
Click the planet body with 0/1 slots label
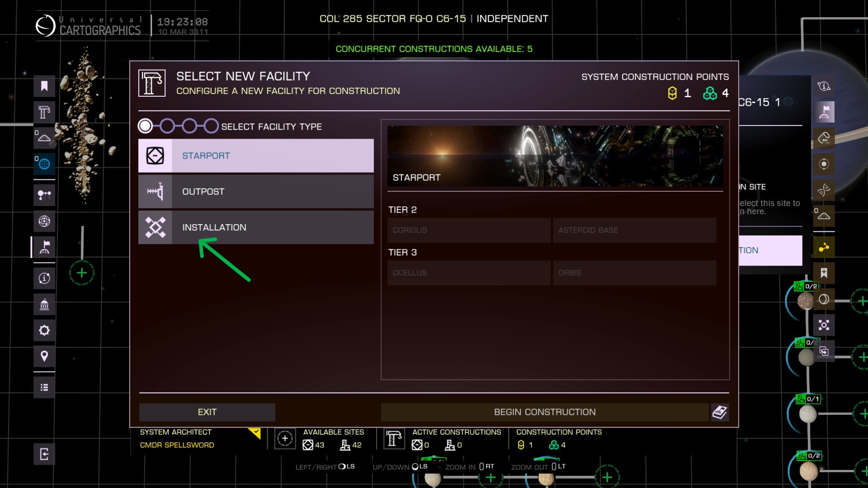(808, 414)
